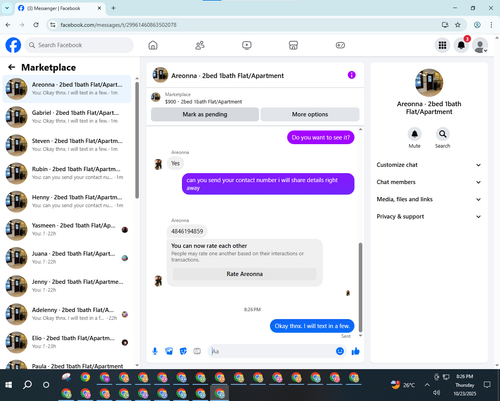Open Windows notification center

(x=487, y=385)
